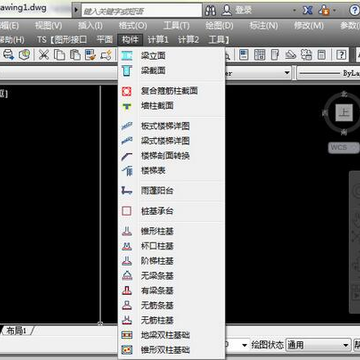Click the 3D publish toolbar icon
Image resolution: width=360 pixels, height=360 pixels.
(x=24, y=55)
